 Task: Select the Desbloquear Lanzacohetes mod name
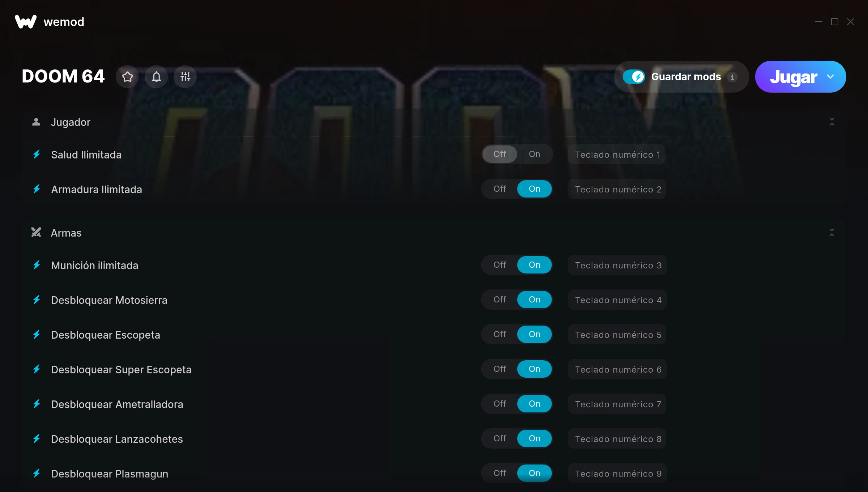point(117,439)
